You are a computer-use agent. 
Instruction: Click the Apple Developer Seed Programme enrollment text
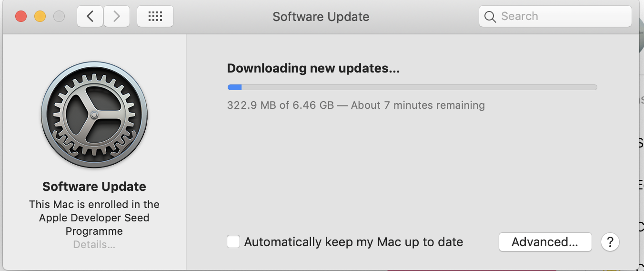click(94, 218)
